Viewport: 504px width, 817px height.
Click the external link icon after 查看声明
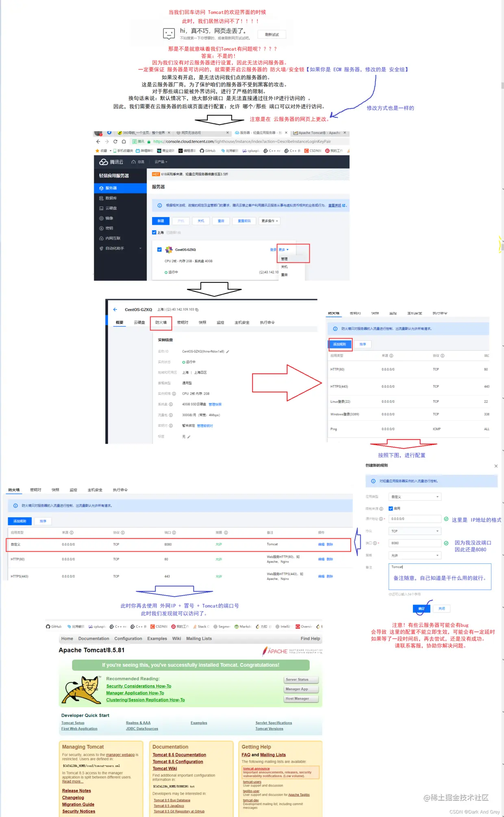click(x=344, y=206)
